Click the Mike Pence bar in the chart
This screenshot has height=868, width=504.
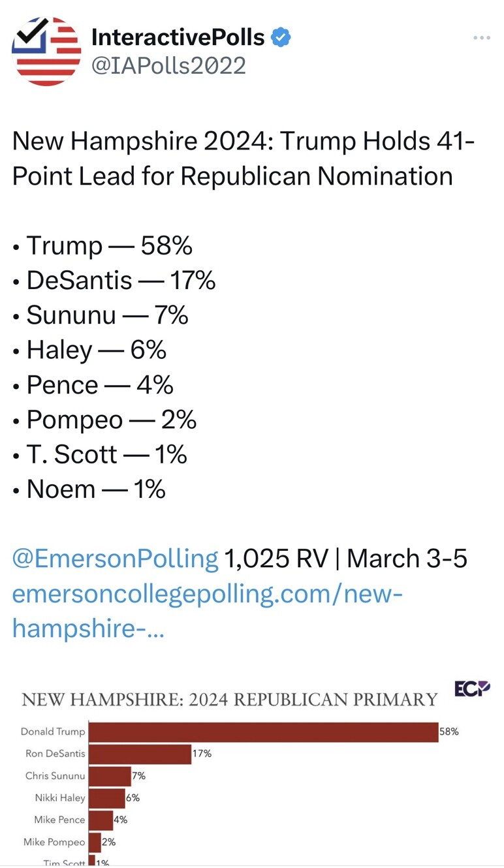point(101,820)
